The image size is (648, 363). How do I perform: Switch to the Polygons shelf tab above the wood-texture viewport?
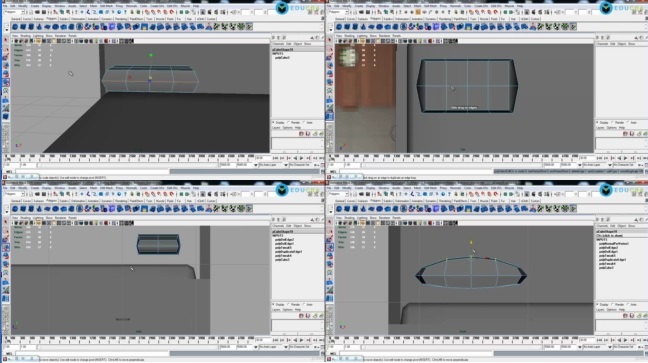click(375, 19)
